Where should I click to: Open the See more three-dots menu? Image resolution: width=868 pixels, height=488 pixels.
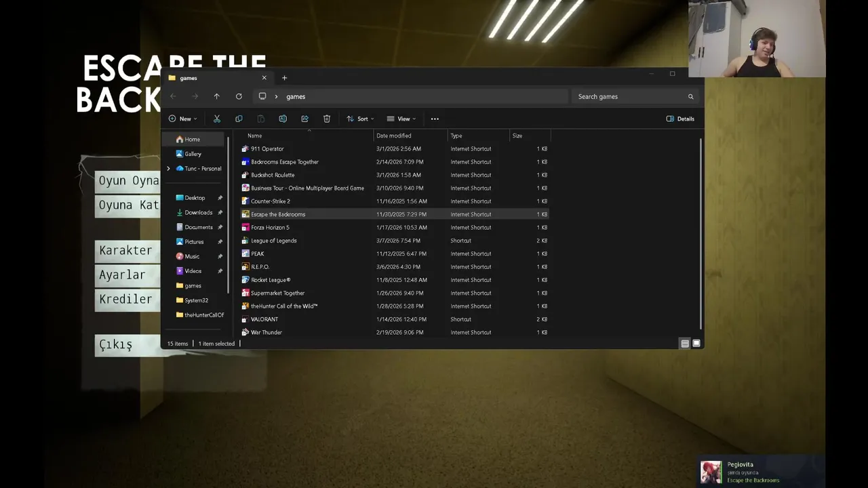click(x=435, y=119)
